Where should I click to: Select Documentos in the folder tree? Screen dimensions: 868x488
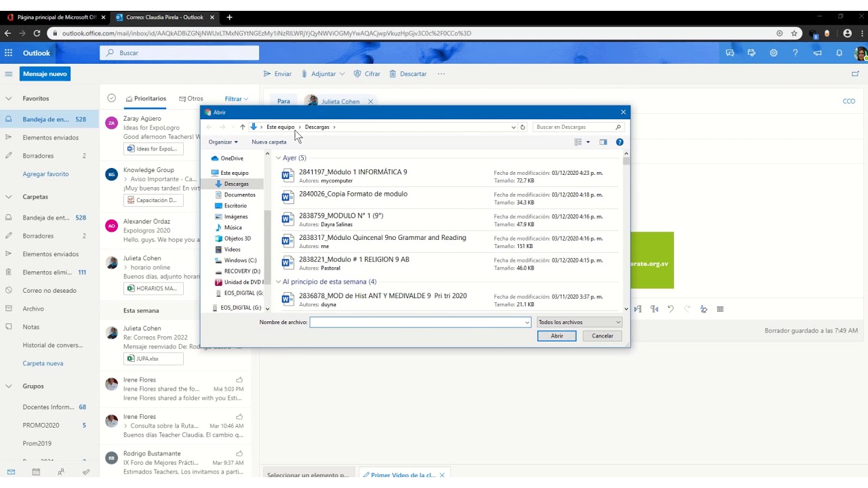[x=239, y=195]
